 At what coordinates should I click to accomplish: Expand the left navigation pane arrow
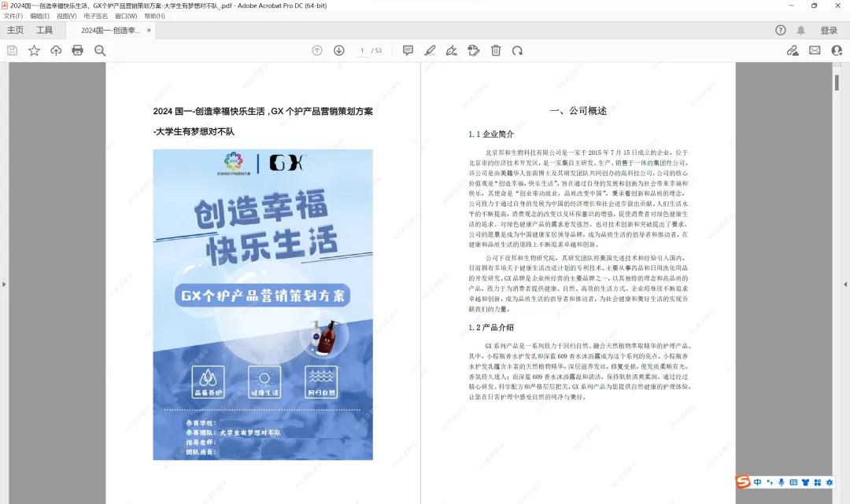[5, 285]
